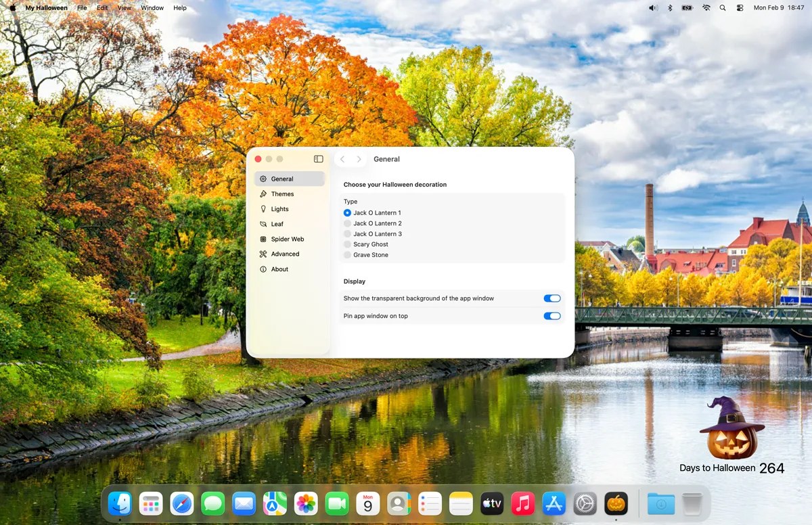Click the My Halloween pumpkin dock icon
Viewport: 812px width, 525px height.
(x=616, y=503)
